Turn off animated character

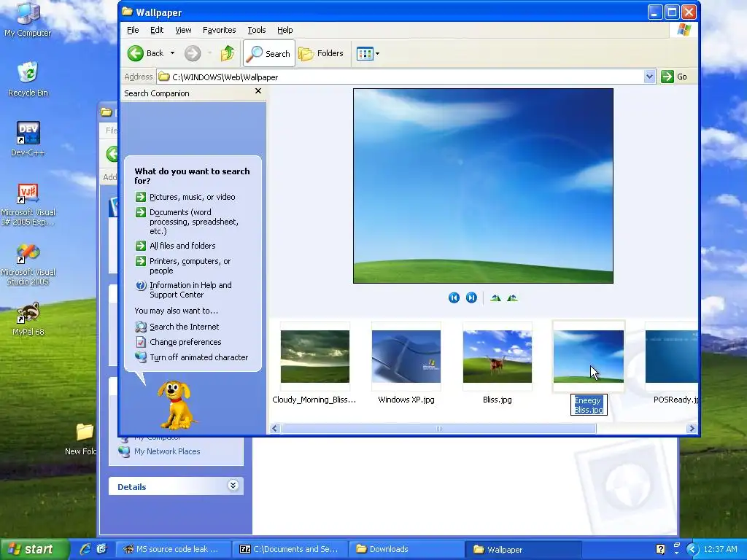coord(192,357)
